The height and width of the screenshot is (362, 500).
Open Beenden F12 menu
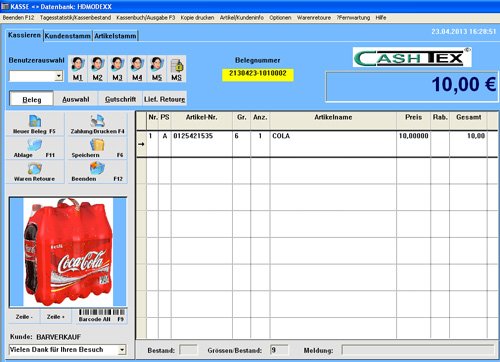click(x=18, y=18)
